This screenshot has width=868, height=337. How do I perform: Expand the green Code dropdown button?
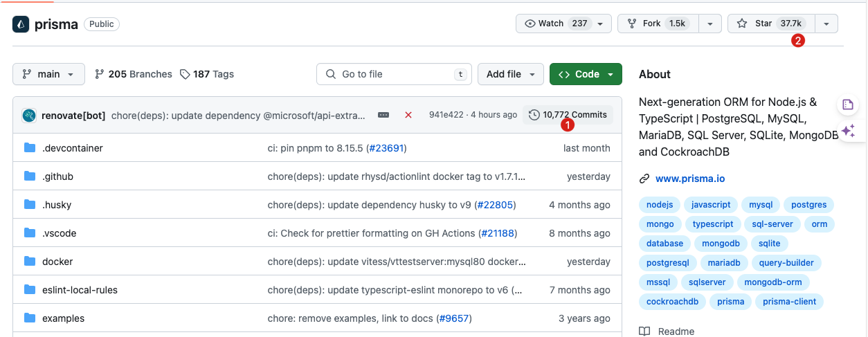(x=586, y=74)
